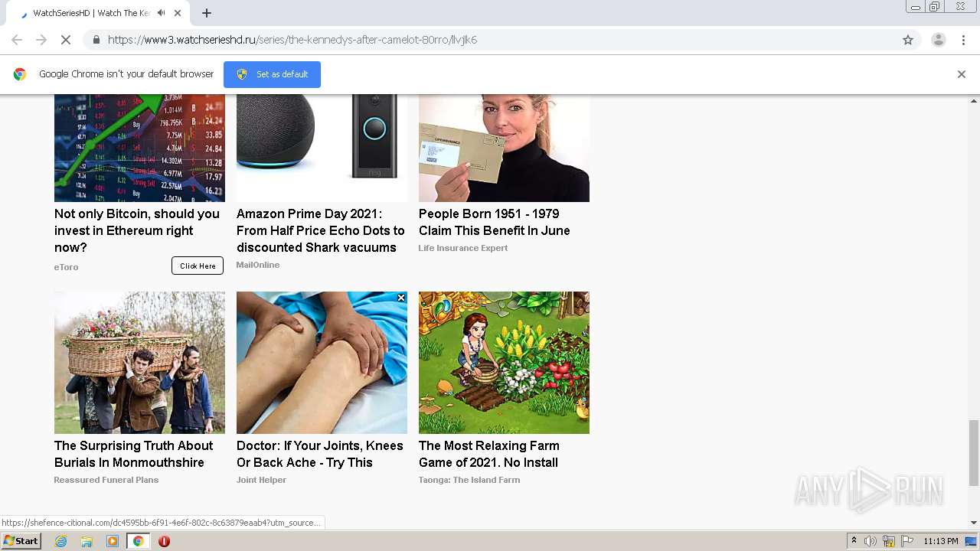The height and width of the screenshot is (551, 980).
Task: Open the Chrome profile avatar
Action: pos(939,40)
